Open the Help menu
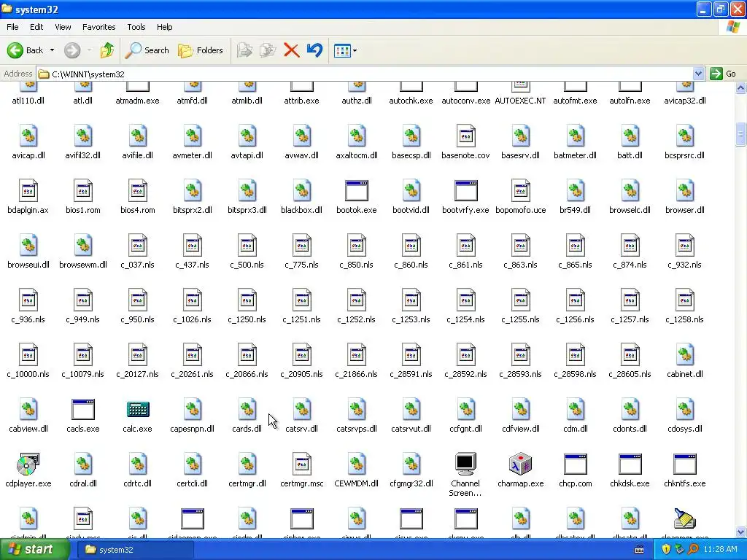Screen dimensions: 747x560 tap(164, 27)
